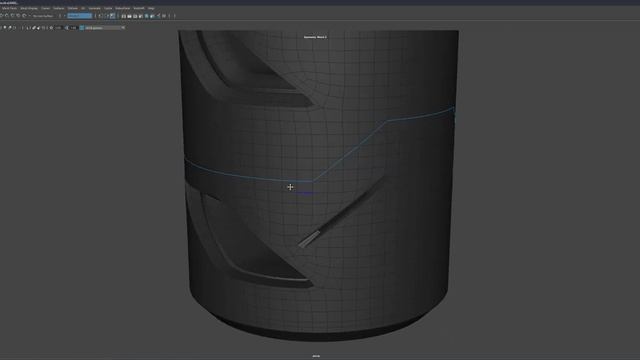Open the Surfaces menu
This screenshot has width=640, height=360.
click(x=59, y=8)
